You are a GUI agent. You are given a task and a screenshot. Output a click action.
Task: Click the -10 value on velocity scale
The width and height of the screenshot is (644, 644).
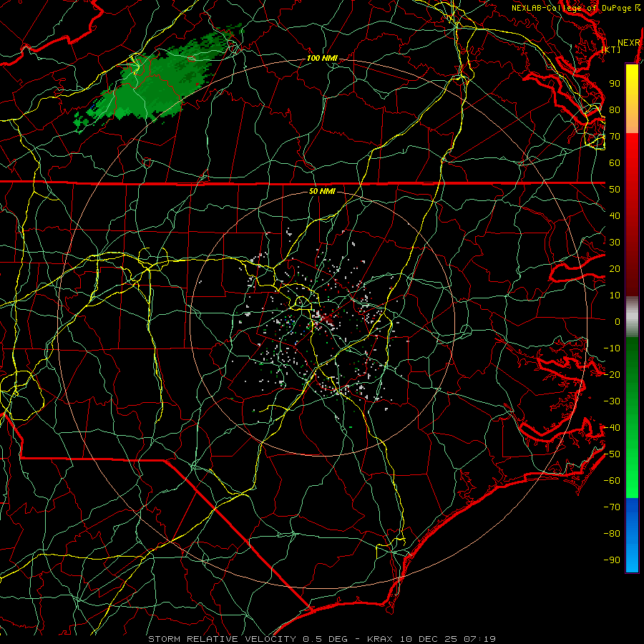[x=612, y=348]
